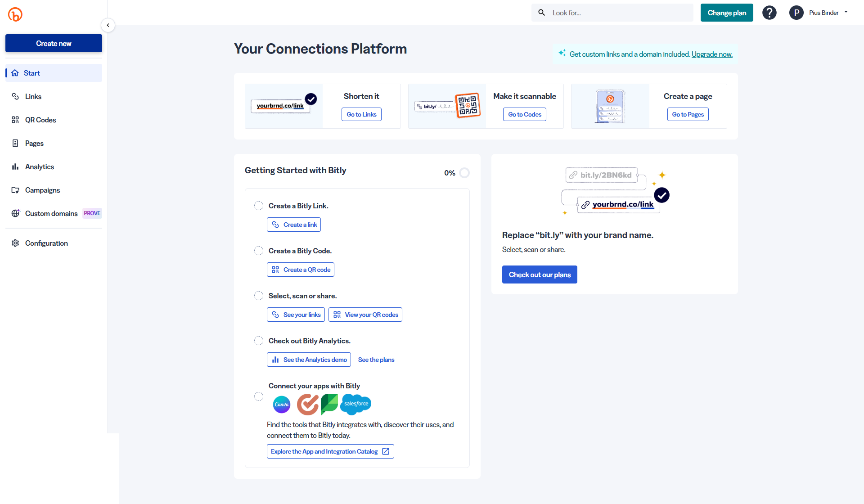Click the Pius Binder avatar icon
Viewport: 864px width, 504px height.
(x=796, y=13)
